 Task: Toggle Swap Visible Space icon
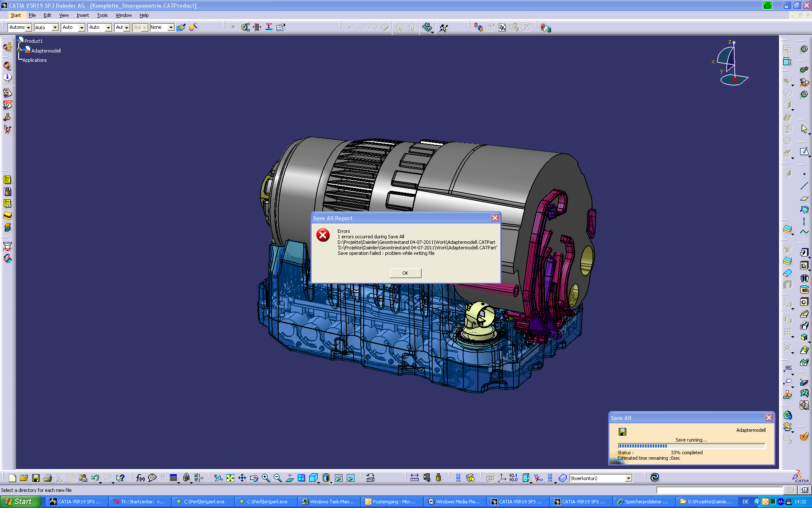click(350, 478)
